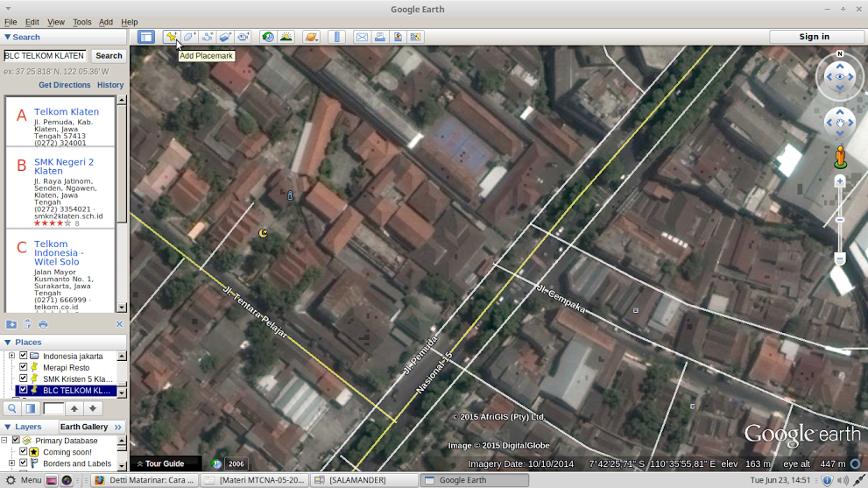The height and width of the screenshot is (488, 868).
Task: Toggle the Places transparency overlay button
Action: coord(31,409)
